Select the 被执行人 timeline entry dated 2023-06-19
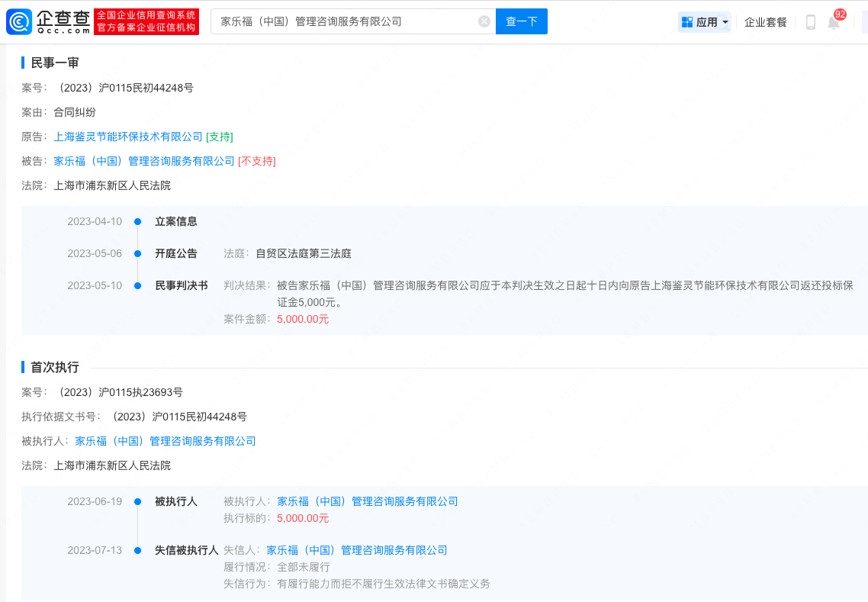The width and height of the screenshot is (868, 602). (x=176, y=502)
